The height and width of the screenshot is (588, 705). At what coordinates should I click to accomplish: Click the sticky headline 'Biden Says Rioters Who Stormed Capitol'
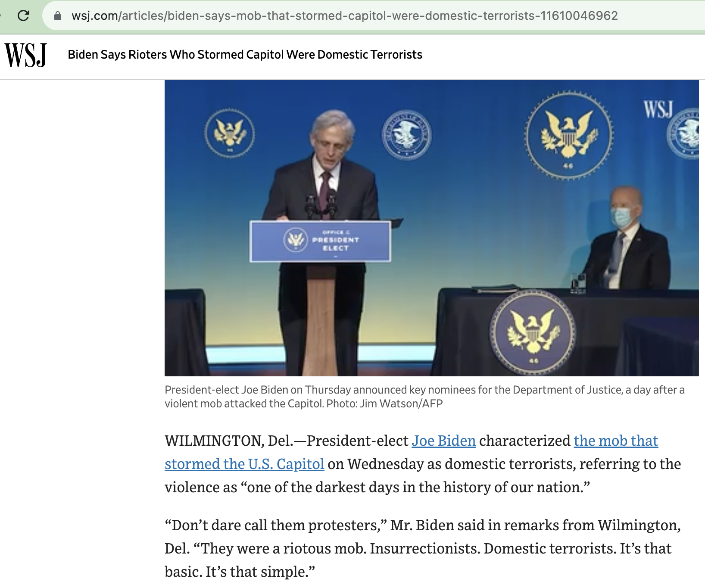[x=245, y=55]
